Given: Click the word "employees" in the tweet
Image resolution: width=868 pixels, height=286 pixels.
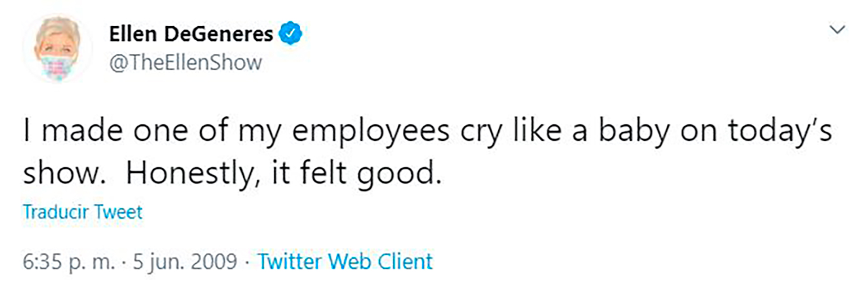Looking at the screenshot, I should point(371,131).
